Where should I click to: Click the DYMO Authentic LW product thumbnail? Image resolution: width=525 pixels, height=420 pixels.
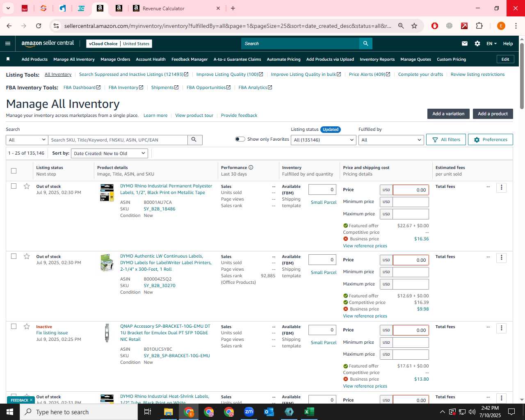tap(107, 263)
